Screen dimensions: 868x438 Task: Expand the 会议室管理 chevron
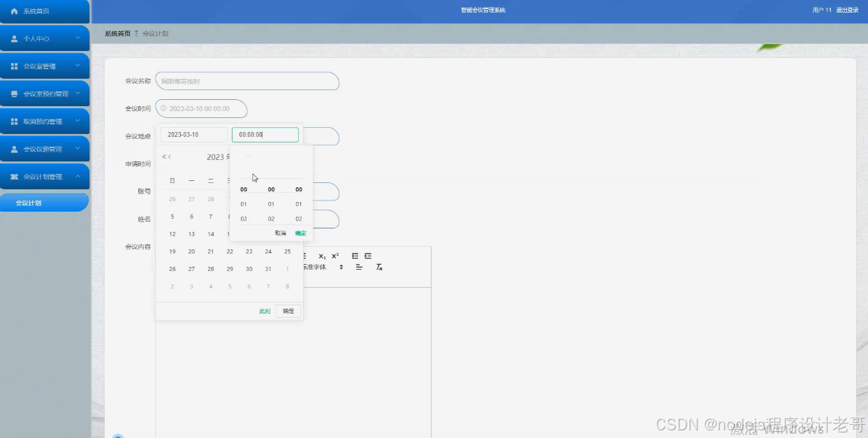[x=78, y=66]
